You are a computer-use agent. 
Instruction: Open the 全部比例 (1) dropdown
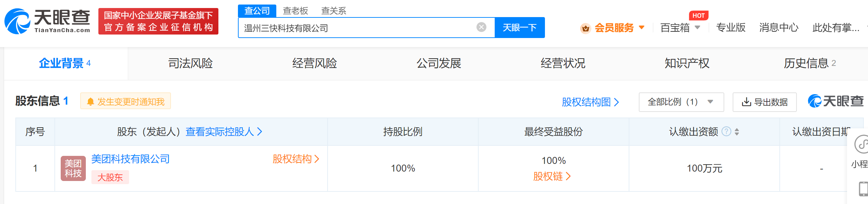[681, 102]
